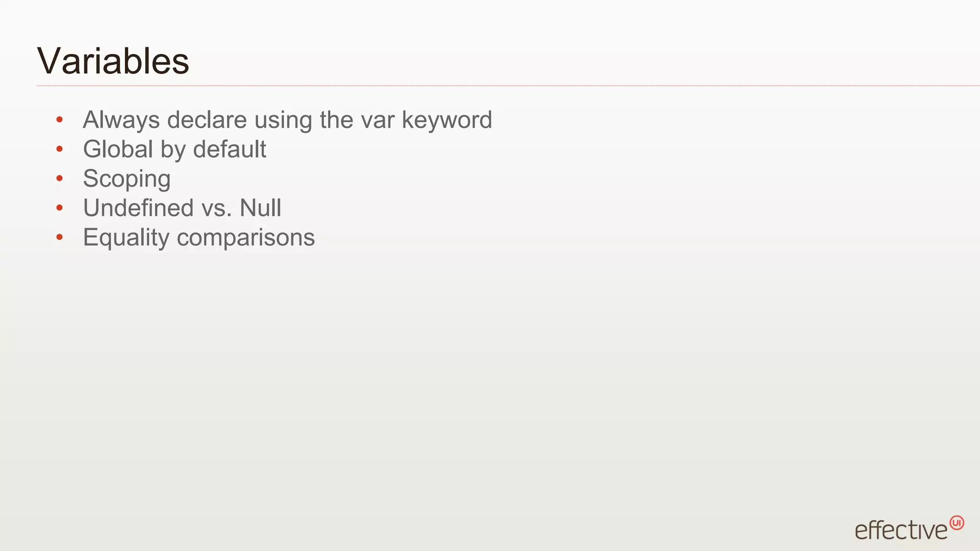Select the 'Variables' slide title
Image resolution: width=980 pixels, height=551 pixels.
(113, 61)
